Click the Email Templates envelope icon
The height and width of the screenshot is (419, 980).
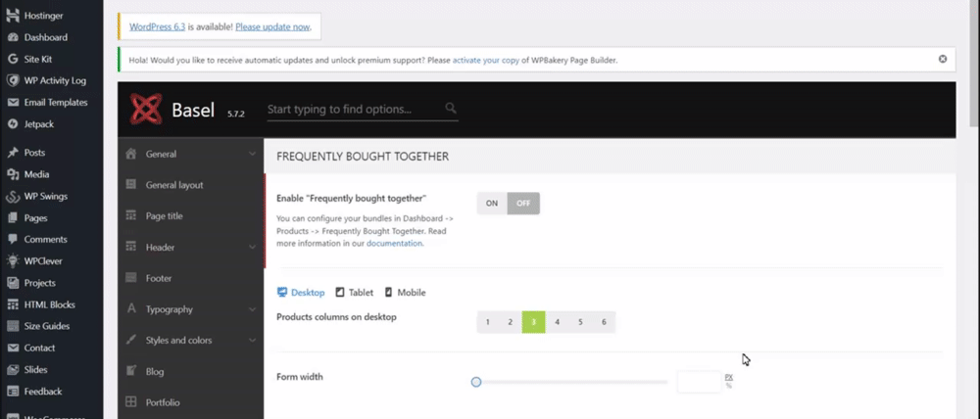pyautogui.click(x=12, y=103)
